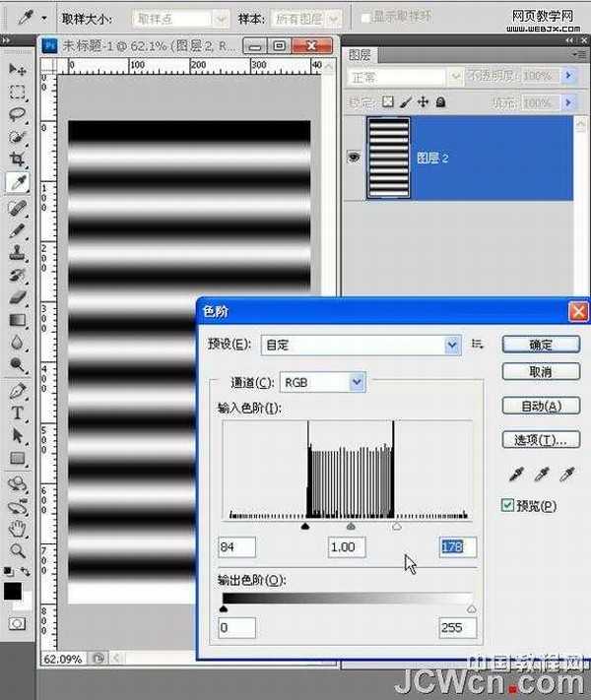
Task: Select the Rectangular Marquee tool
Action: pyautogui.click(x=18, y=93)
